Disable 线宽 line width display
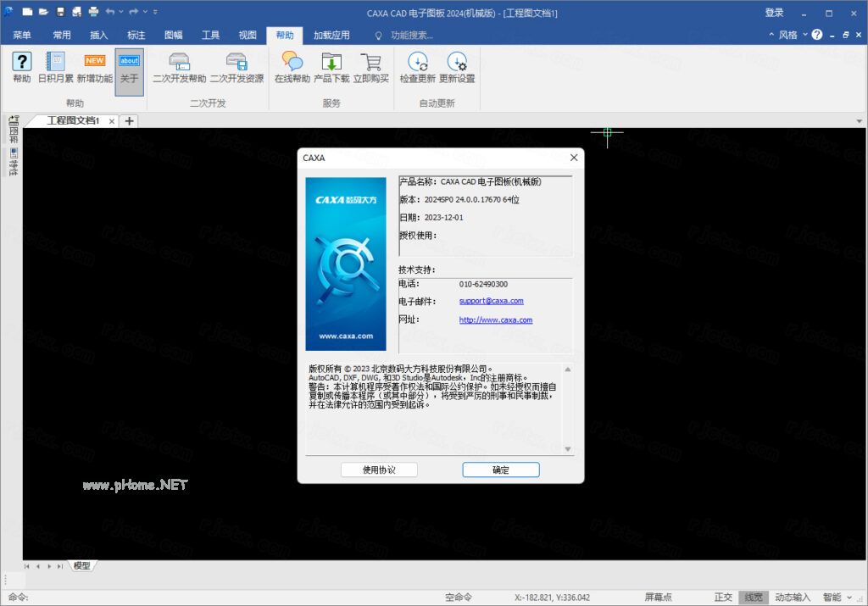Viewport: 868px width, 606px height. 753,597
